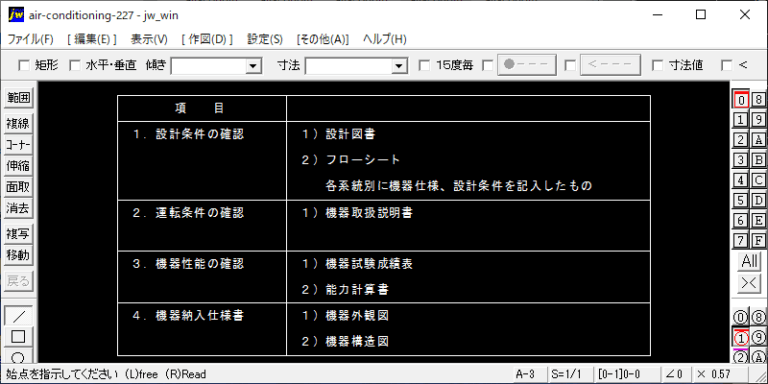The height and width of the screenshot is (384, 768).
Task: Click the 範囲 button
Action: coord(18,98)
